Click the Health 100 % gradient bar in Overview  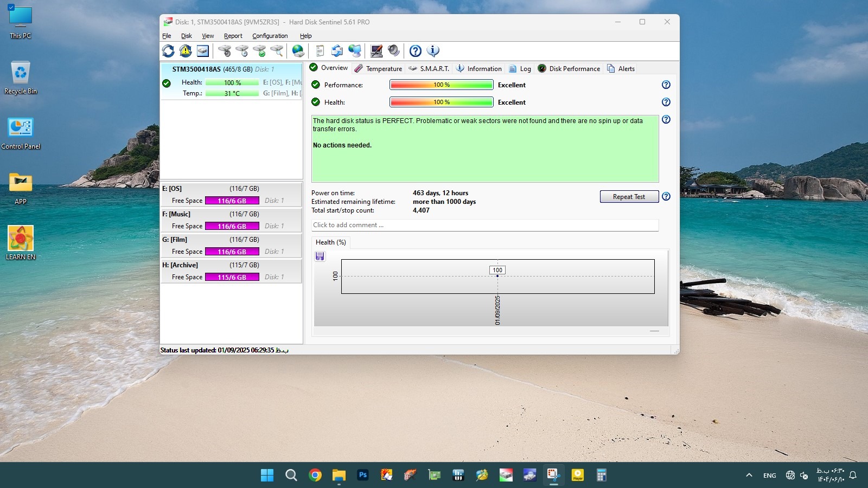coord(442,102)
